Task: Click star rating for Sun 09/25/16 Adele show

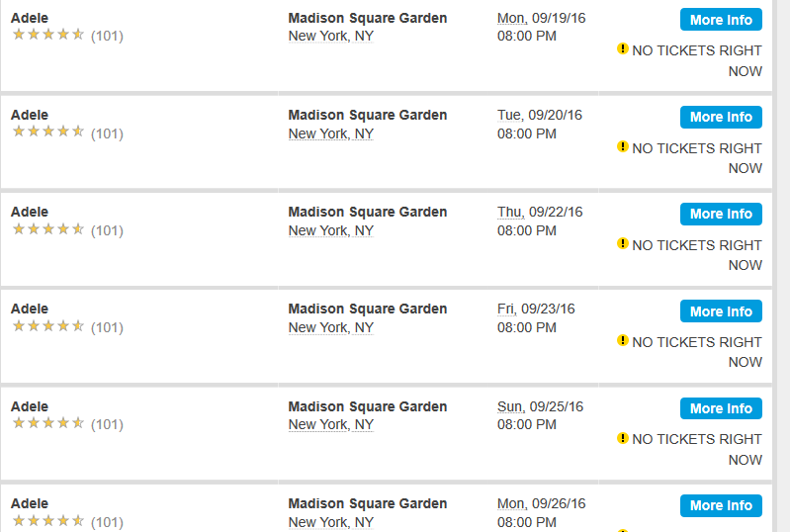Action: click(x=48, y=424)
